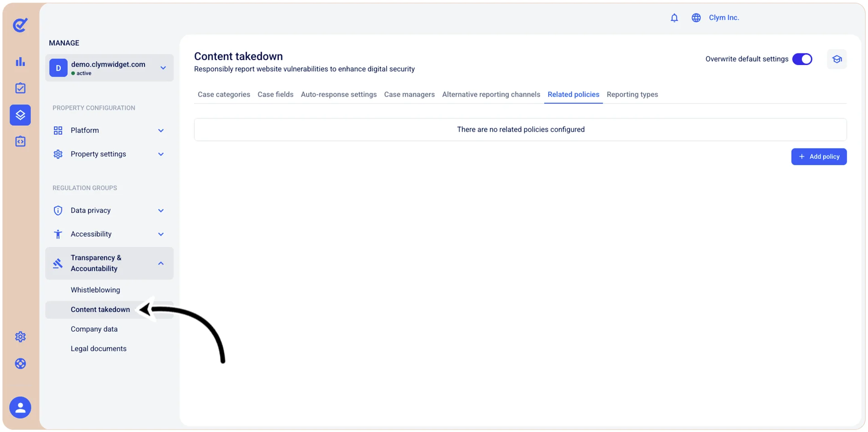The image size is (868, 432).
Task: Select the Related policies tab
Action: [573, 95]
